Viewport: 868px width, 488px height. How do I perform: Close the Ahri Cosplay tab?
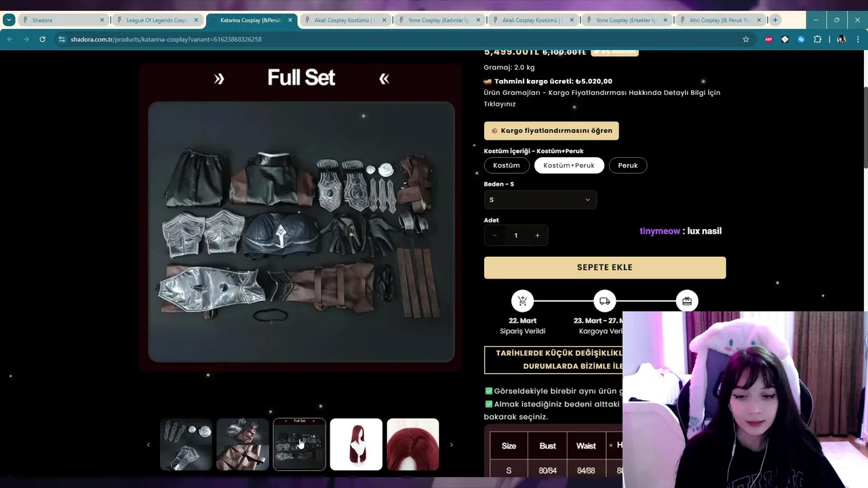(759, 20)
